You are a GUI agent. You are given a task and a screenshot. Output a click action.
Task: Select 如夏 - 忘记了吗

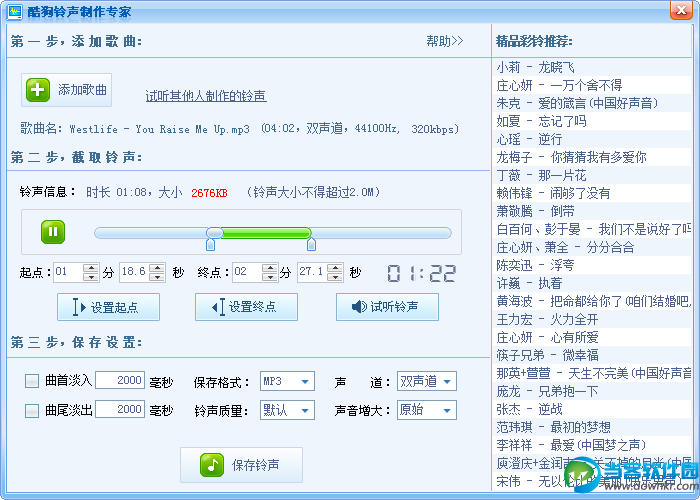592,121
